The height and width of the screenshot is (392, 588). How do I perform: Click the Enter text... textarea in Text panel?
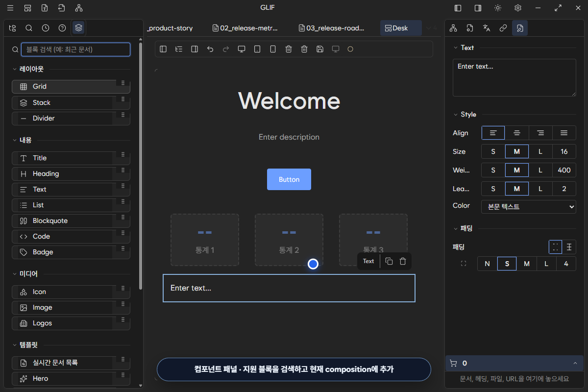pos(514,77)
